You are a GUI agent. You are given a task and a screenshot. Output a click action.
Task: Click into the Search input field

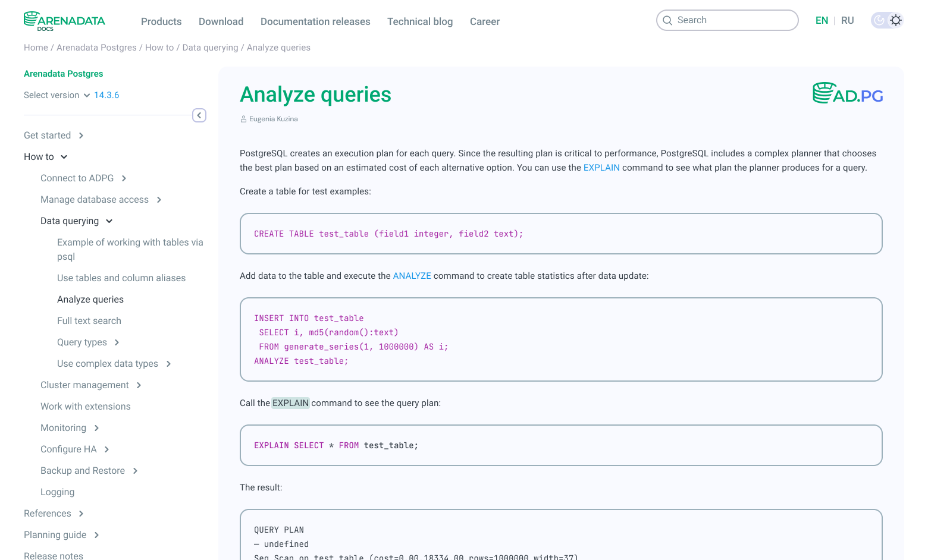(728, 20)
